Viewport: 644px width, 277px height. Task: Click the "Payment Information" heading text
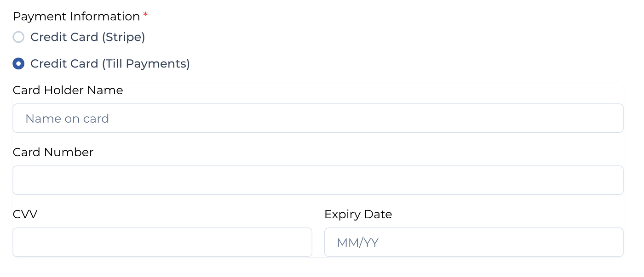[76, 17]
